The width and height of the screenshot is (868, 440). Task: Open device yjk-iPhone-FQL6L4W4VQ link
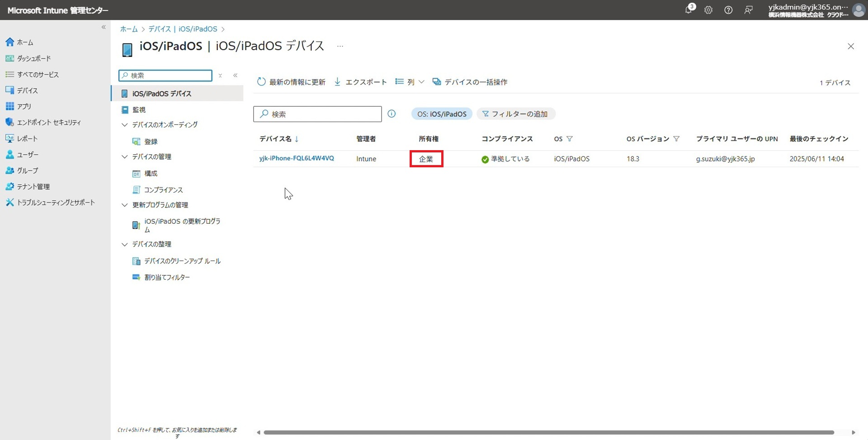tap(297, 158)
